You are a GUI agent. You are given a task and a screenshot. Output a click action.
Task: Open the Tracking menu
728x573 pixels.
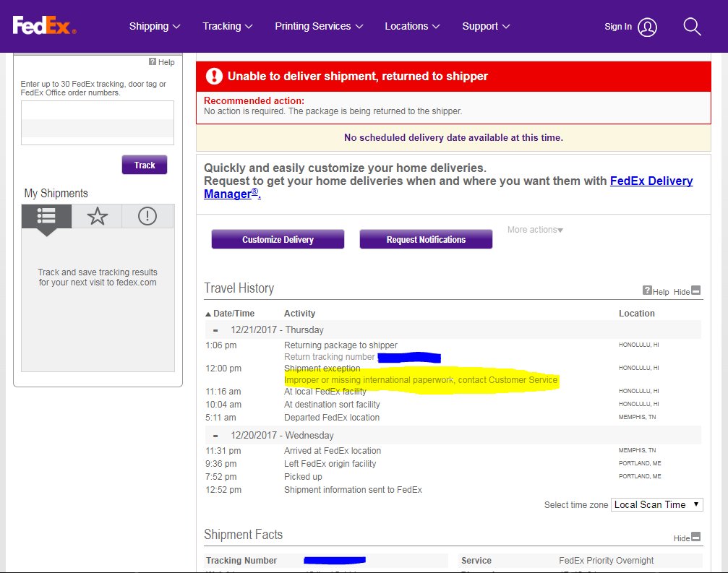(x=228, y=27)
